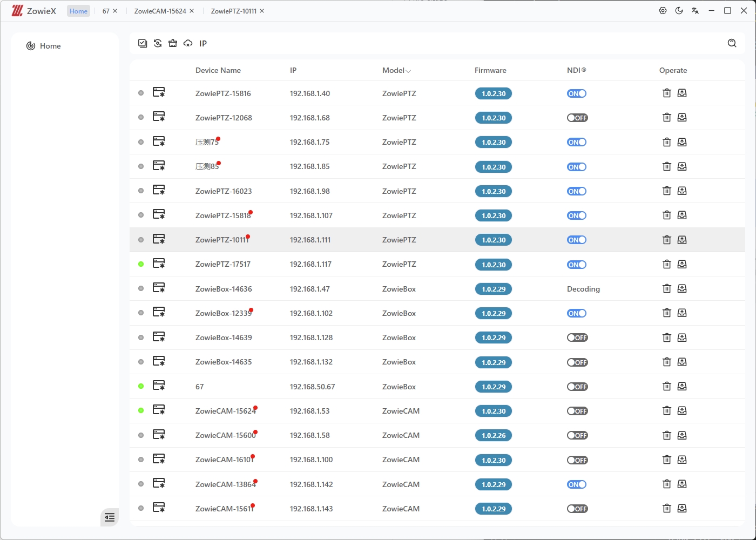The width and height of the screenshot is (756, 540).
Task: Open the language translation icon
Action: [x=695, y=11]
